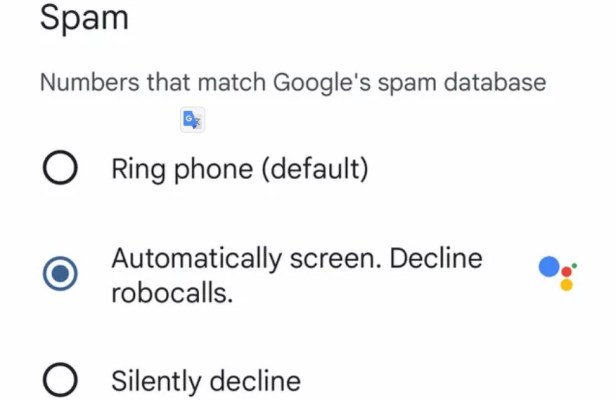Screen dimensions: 616x400
Task: Click the blue dot of Assistant logo
Action: pos(549,267)
